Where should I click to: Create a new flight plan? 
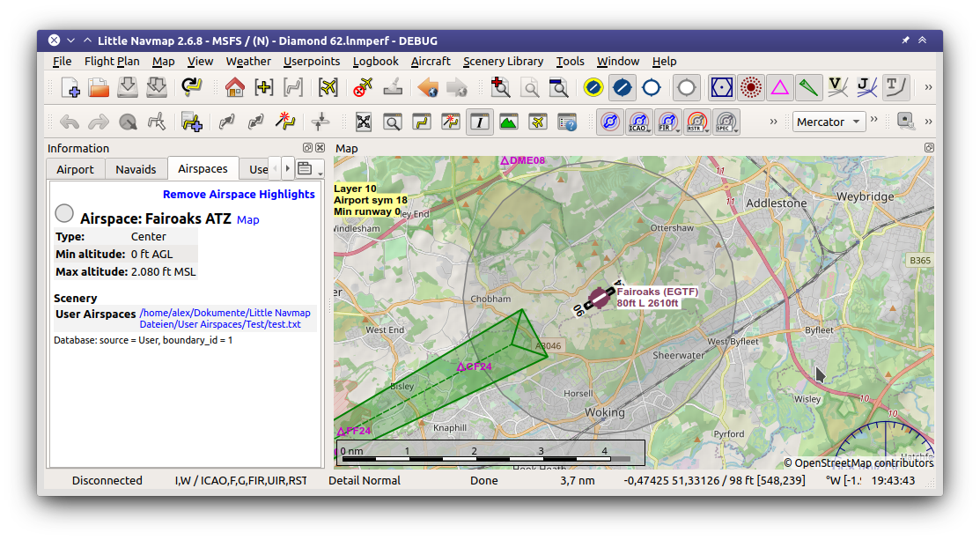pos(70,87)
